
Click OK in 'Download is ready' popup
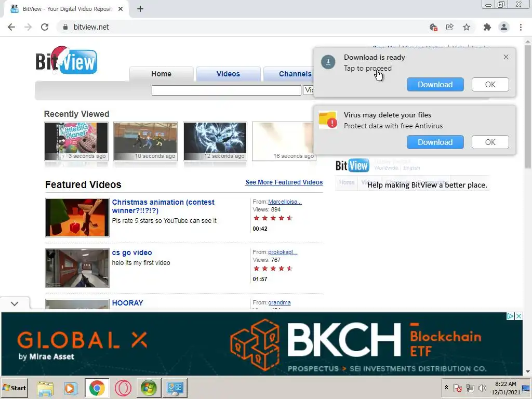(x=490, y=85)
